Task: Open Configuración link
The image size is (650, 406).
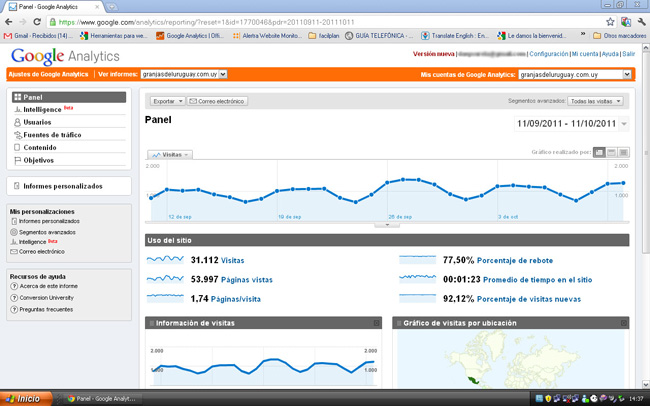Action: click(x=548, y=54)
